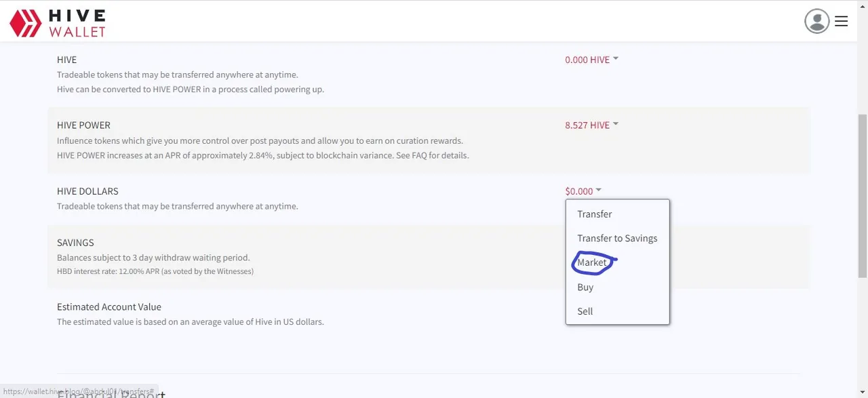Click the HIVE POWER section heading
Viewport: 868px width, 398px height.
[83, 125]
